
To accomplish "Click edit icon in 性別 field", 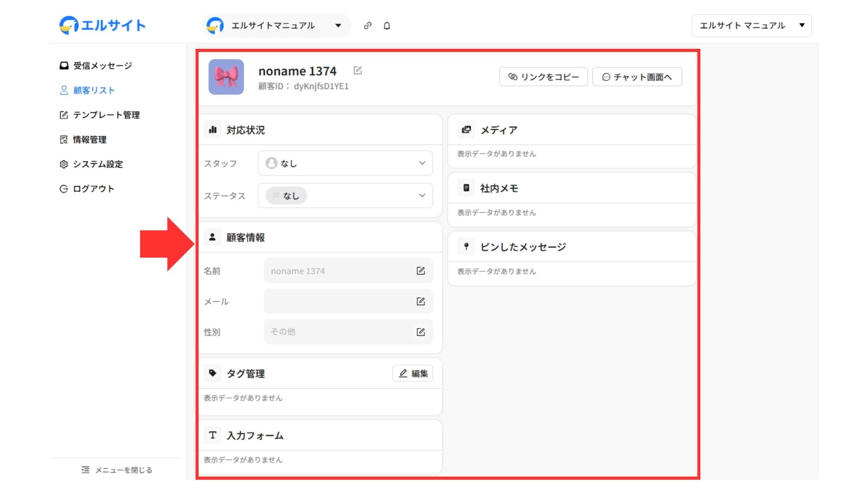I will tap(420, 332).
